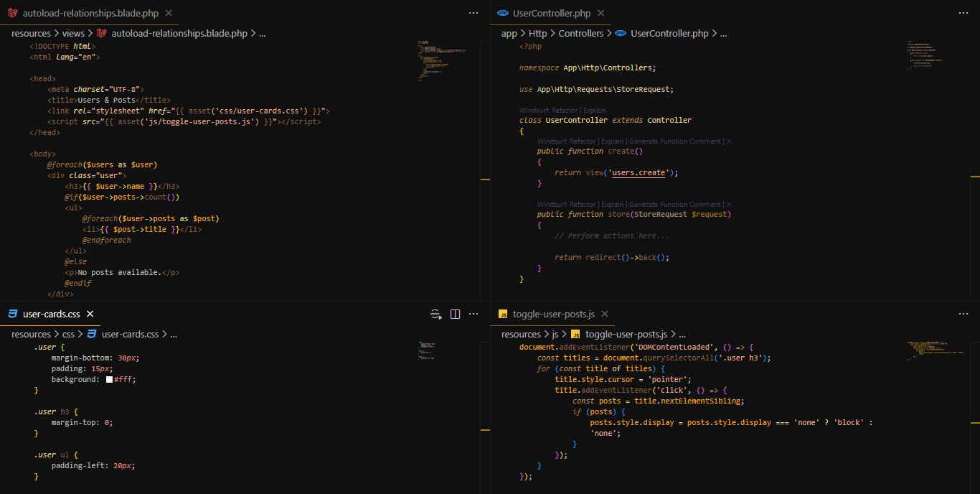
Task: Open the 'views' breadcrumb segment
Action: (x=73, y=33)
